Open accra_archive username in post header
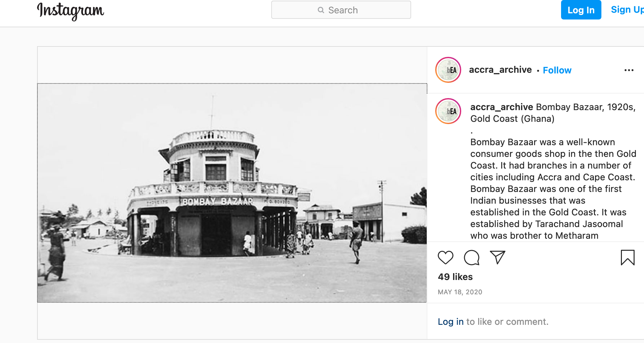644x343 pixels. (500, 70)
